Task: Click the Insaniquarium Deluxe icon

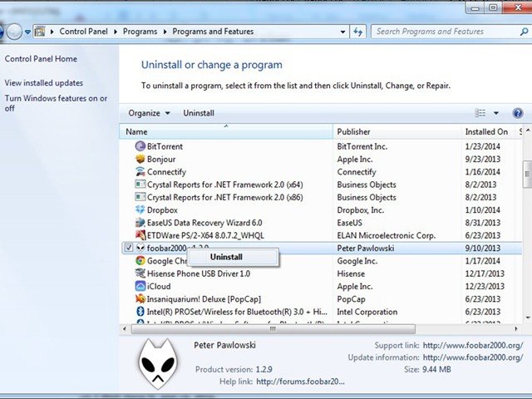Action: [140, 299]
